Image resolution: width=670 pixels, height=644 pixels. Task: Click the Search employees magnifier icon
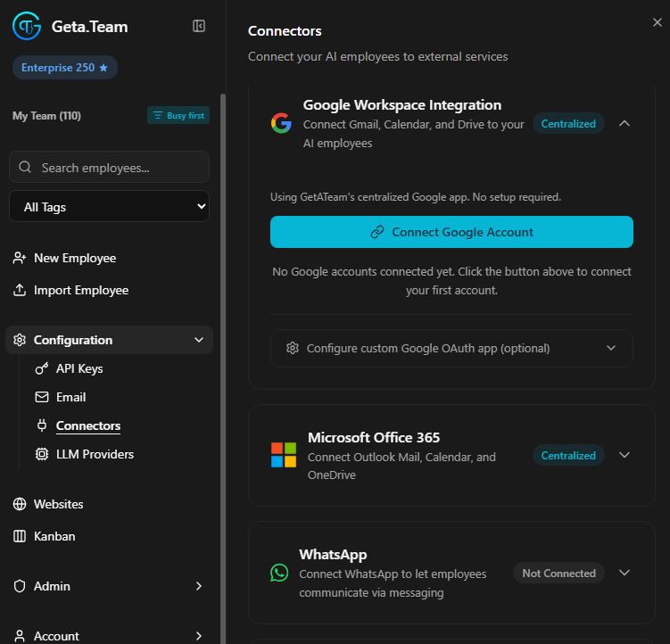pos(25,167)
